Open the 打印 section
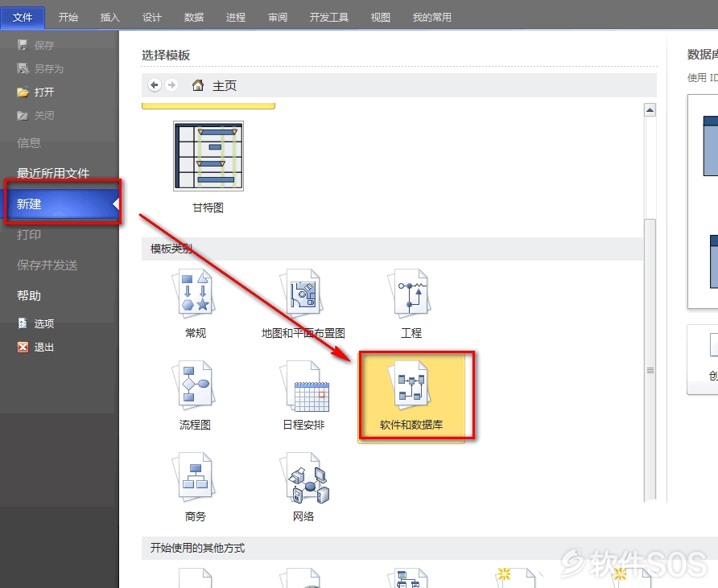 click(x=29, y=234)
